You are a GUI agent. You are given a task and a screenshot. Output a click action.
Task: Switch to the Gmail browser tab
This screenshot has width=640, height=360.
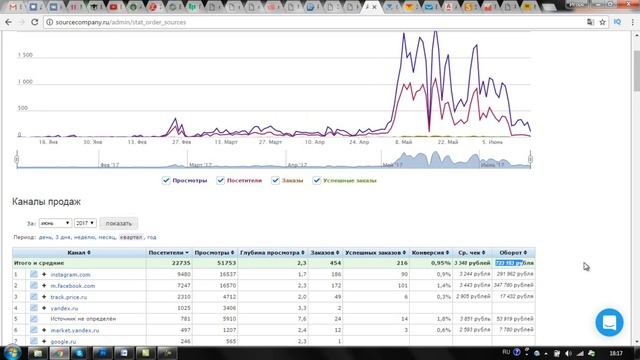click(15, 7)
